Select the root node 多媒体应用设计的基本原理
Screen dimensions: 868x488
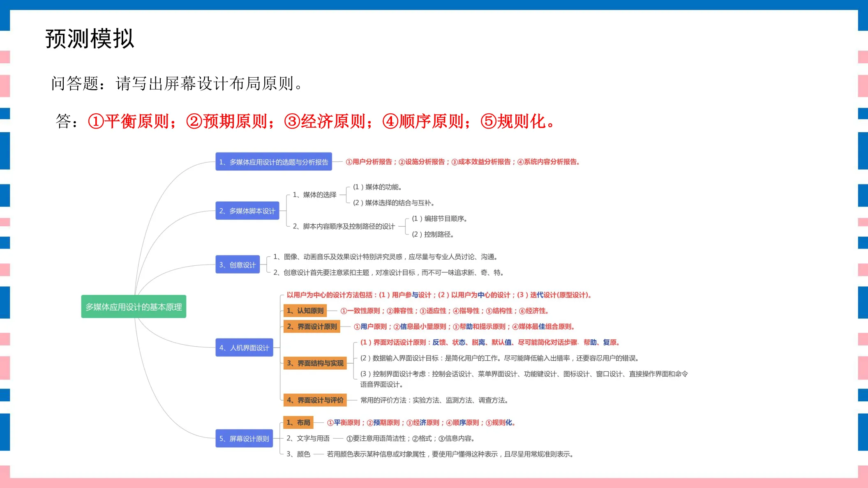pos(134,306)
